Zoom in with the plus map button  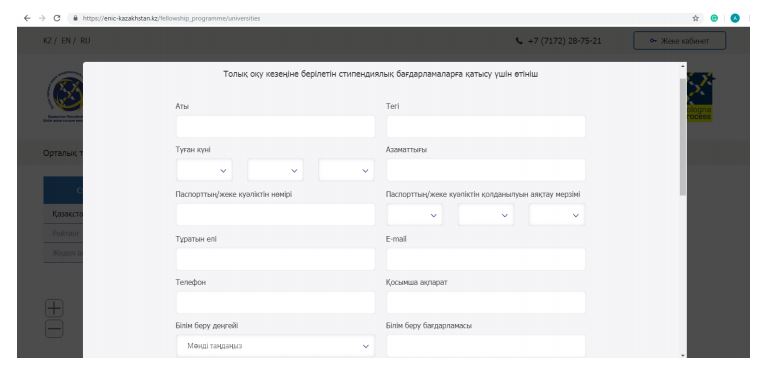coord(54,308)
